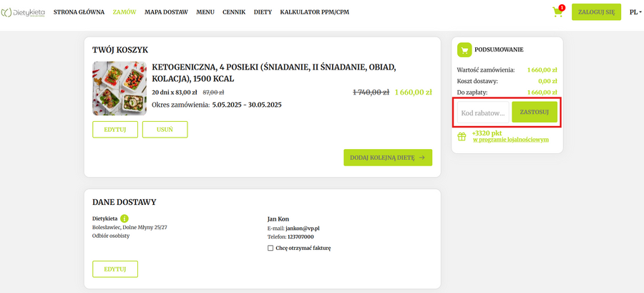This screenshot has height=293, width=644.
Task: Expand the PL language dropdown
Action: 634,12
